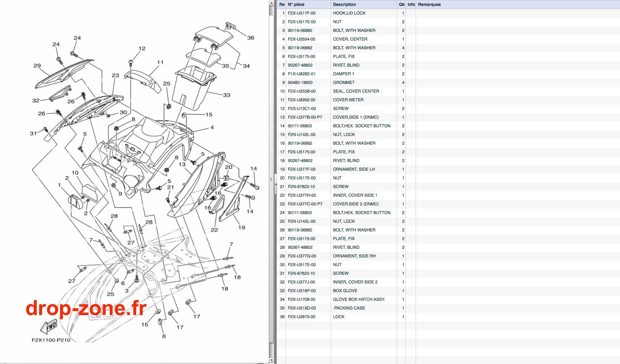
Task: Click diagram label 36 for the lock
Action: coord(250,37)
